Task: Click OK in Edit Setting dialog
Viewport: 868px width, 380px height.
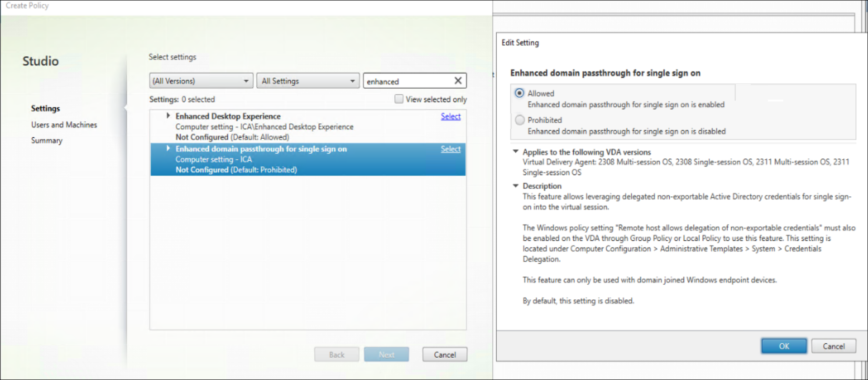Action: pyautogui.click(x=784, y=346)
